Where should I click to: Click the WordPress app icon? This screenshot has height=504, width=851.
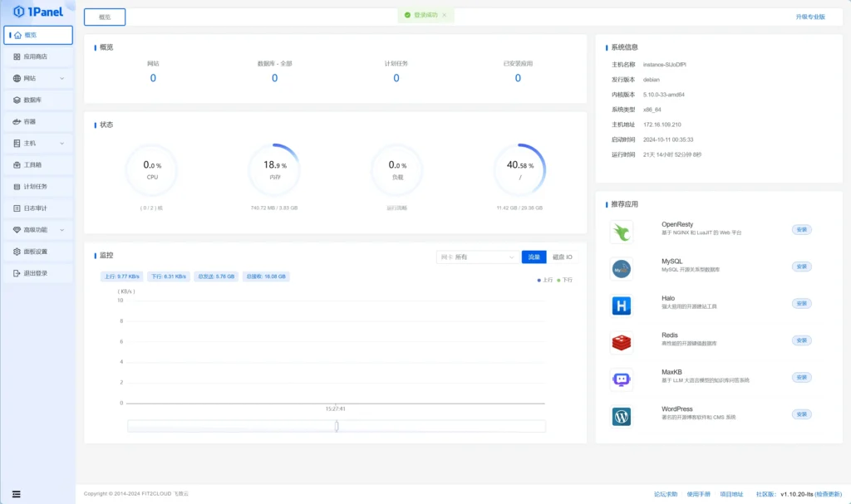click(x=622, y=416)
